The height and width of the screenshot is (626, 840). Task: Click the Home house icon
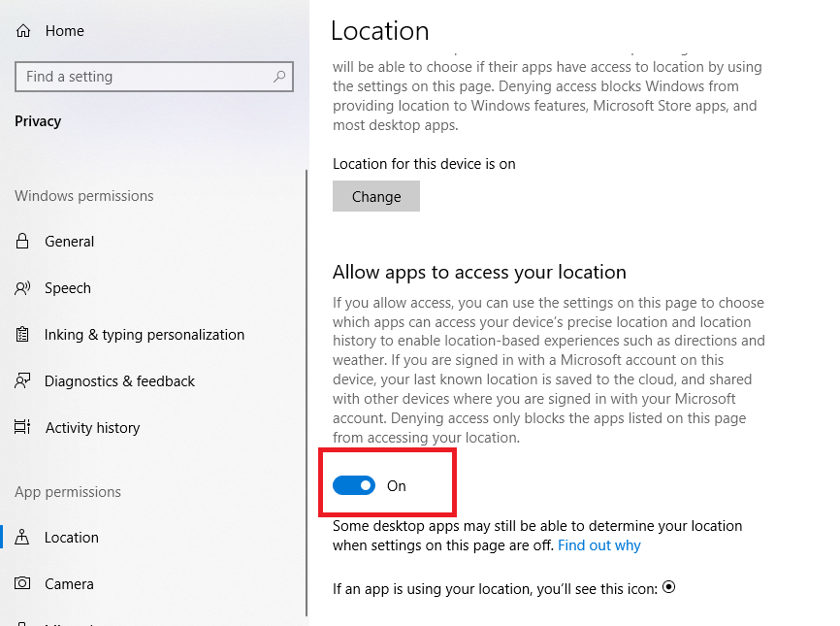[x=21, y=30]
